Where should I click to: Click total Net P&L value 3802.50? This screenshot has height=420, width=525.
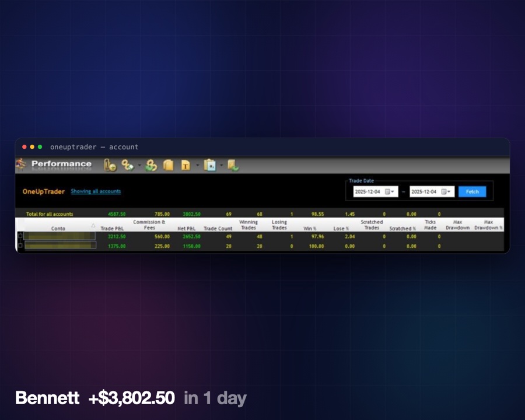click(191, 214)
